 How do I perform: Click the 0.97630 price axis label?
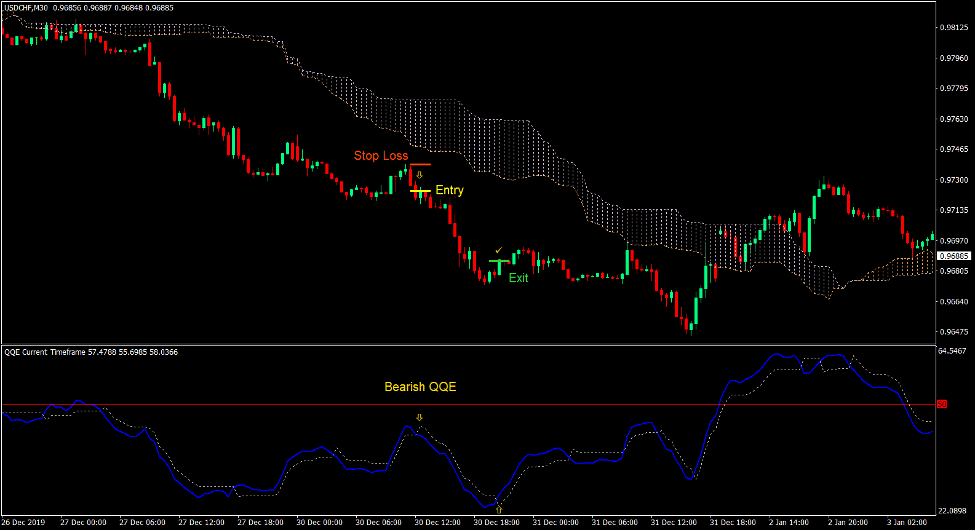coord(953,119)
